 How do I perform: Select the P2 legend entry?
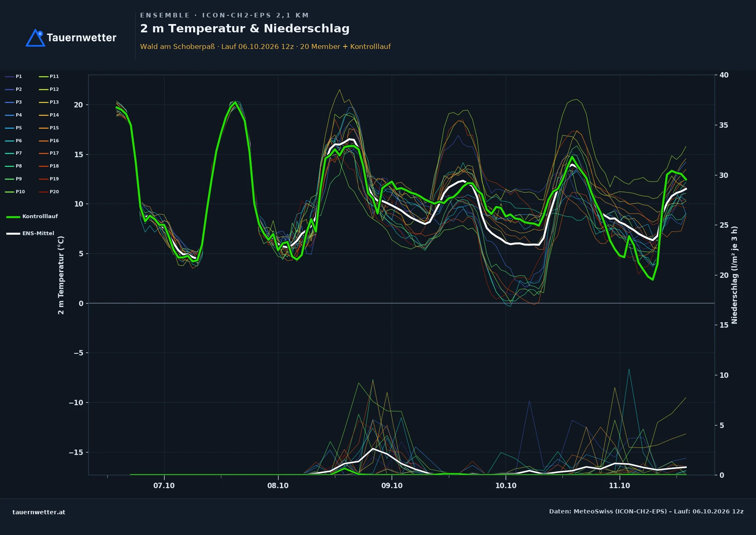13,90
